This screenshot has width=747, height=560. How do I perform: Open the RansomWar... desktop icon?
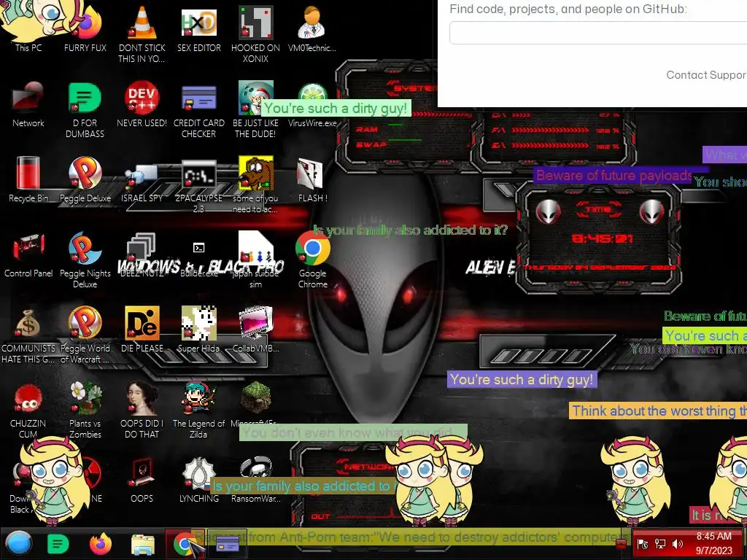pyautogui.click(x=256, y=480)
